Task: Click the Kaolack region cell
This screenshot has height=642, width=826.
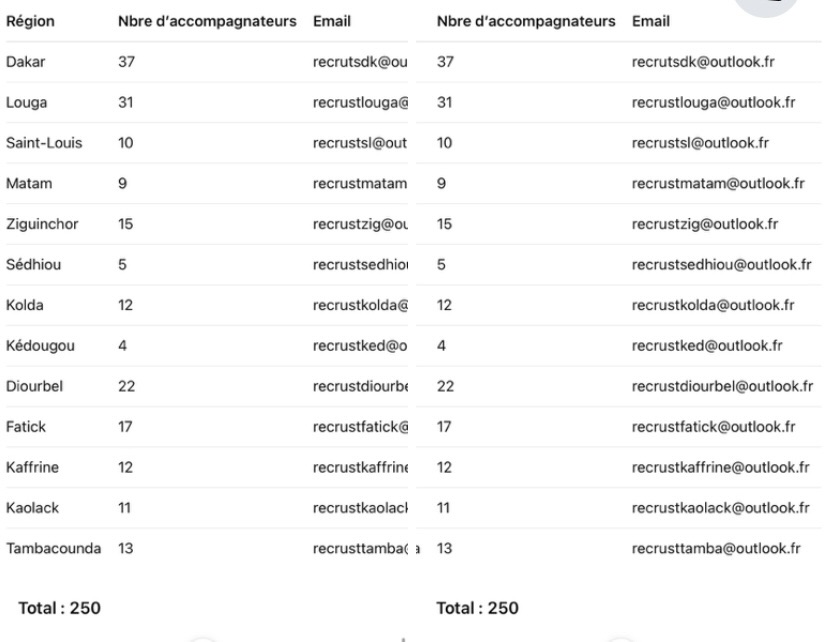Action: tap(32, 507)
